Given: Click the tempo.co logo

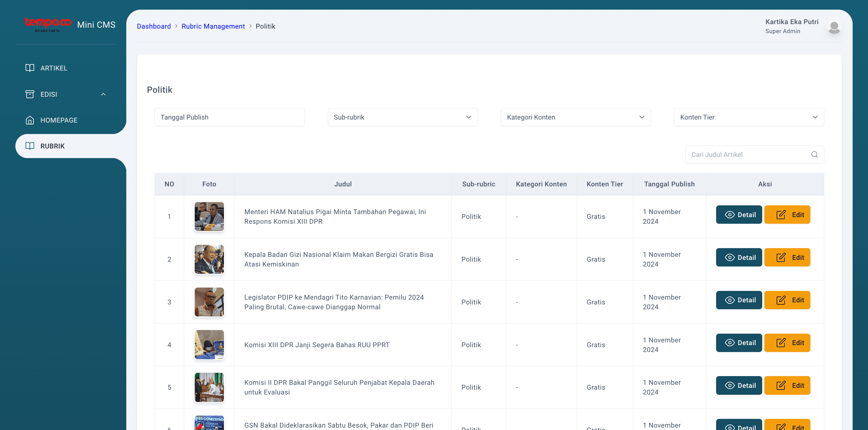Looking at the screenshot, I should [48, 24].
